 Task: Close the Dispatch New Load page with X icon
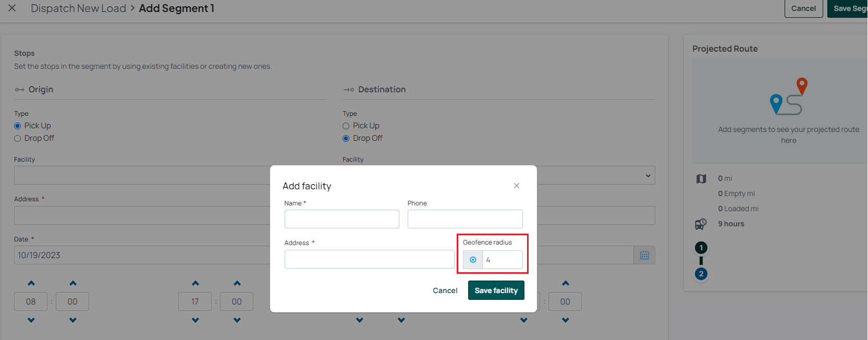click(x=12, y=8)
